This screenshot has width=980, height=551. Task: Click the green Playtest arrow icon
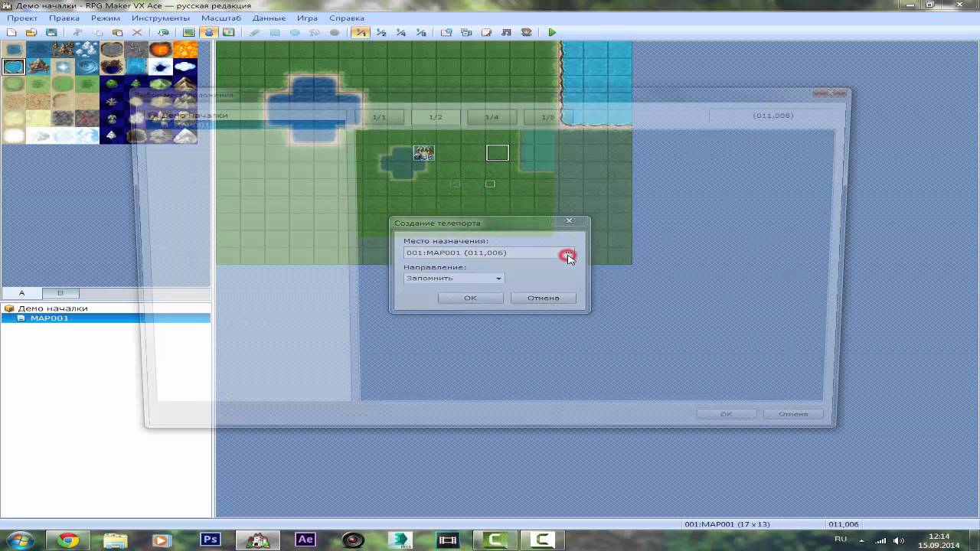(x=552, y=32)
